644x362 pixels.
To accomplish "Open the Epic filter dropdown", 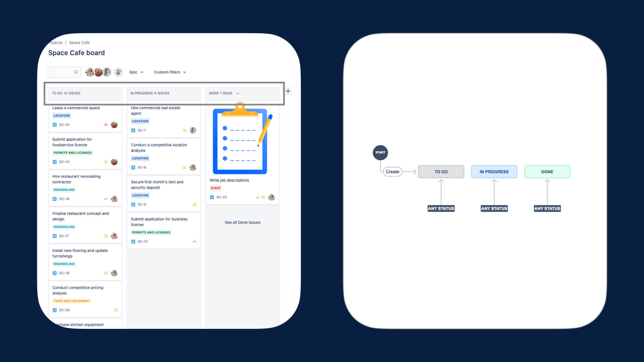I will (x=136, y=72).
